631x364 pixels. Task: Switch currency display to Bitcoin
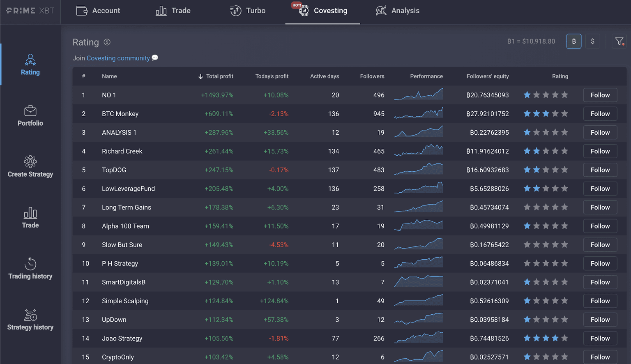pyautogui.click(x=574, y=41)
